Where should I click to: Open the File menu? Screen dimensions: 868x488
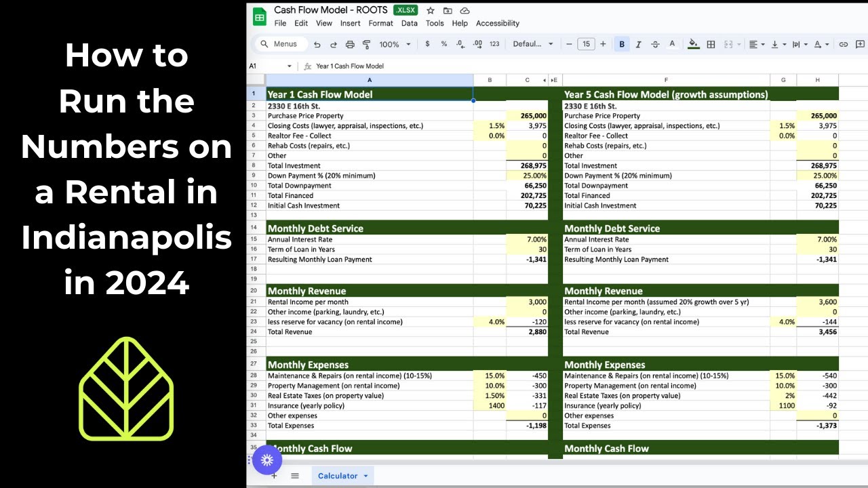coord(280,23)
